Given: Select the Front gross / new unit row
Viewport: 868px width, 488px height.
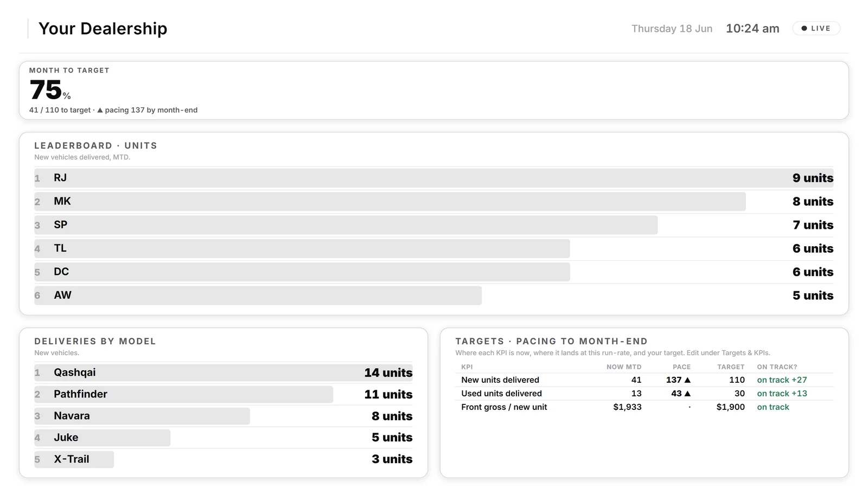Looking at the screenshot, I should (x=644, y=407).
